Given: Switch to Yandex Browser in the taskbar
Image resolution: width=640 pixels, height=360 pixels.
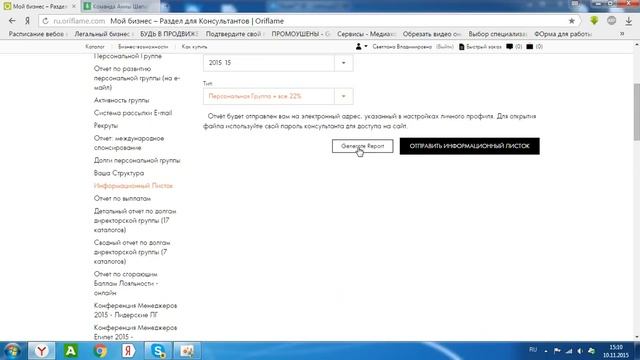Looking at the screenshot, I should coord(41,351).
